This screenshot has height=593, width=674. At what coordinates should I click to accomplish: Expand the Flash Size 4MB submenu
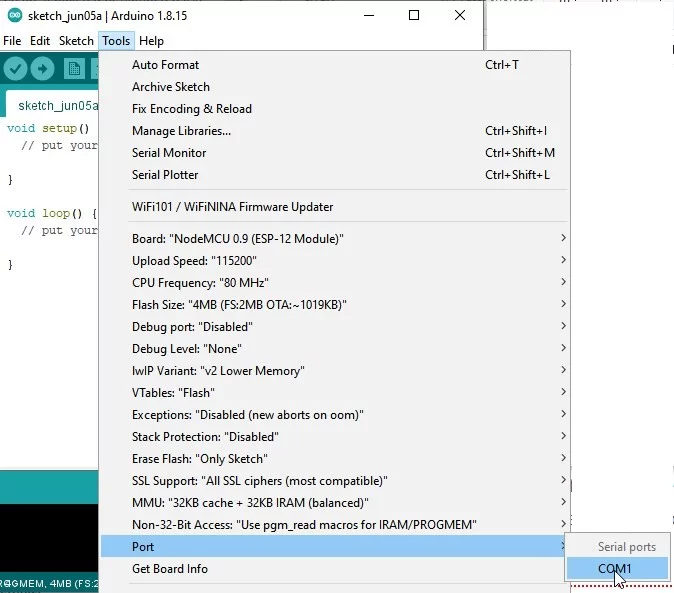click(335, 305)
